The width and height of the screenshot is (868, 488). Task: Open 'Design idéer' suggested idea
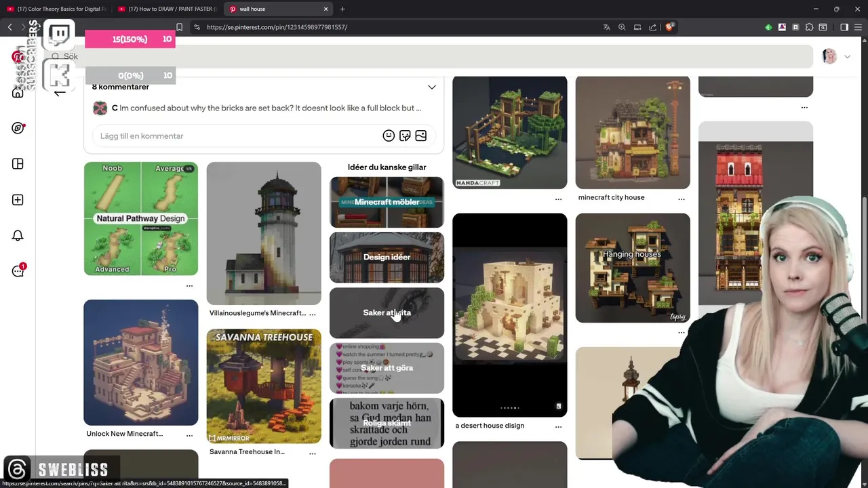[387, 258]
